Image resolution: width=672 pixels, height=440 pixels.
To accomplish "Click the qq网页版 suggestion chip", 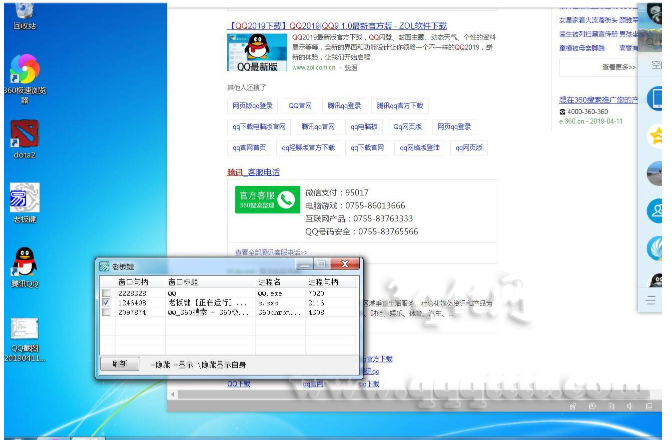I will pyautogui.click(x=469, y=147).
